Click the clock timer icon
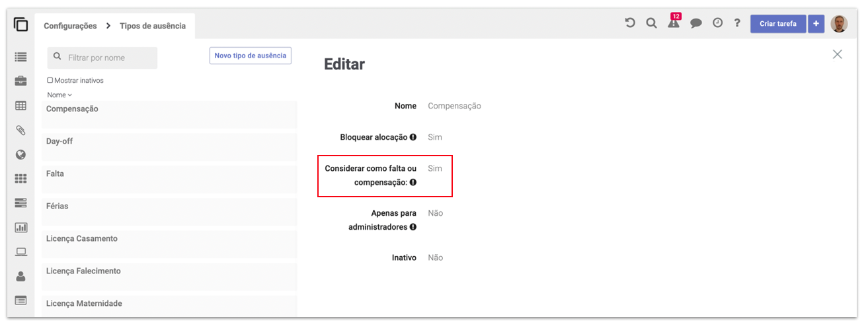The width and height of the screenshot is (868, 329). coord(717,23)
